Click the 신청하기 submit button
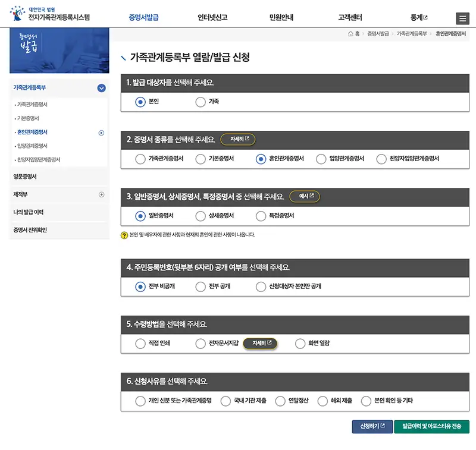Image resolution: width=476 pixels, height=450 pixels. click(x=372, y=426)
